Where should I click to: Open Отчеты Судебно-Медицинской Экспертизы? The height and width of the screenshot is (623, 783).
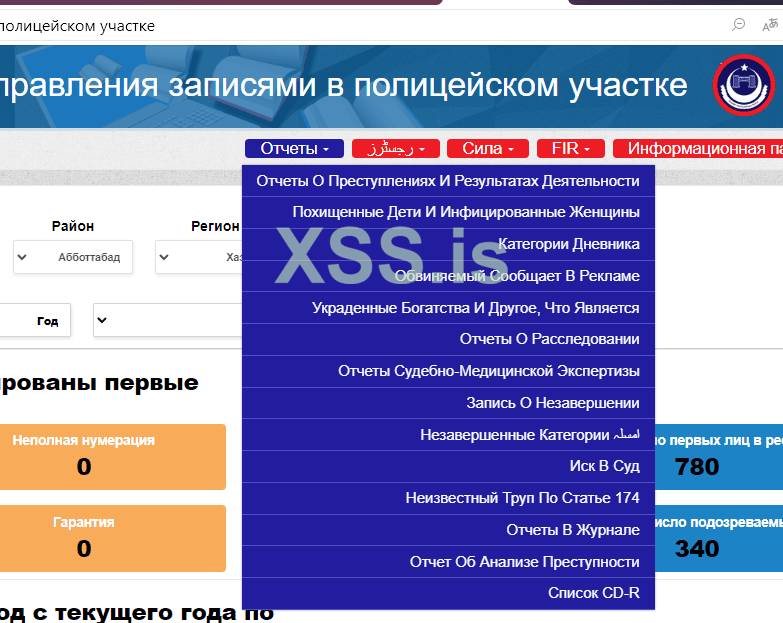448,371
